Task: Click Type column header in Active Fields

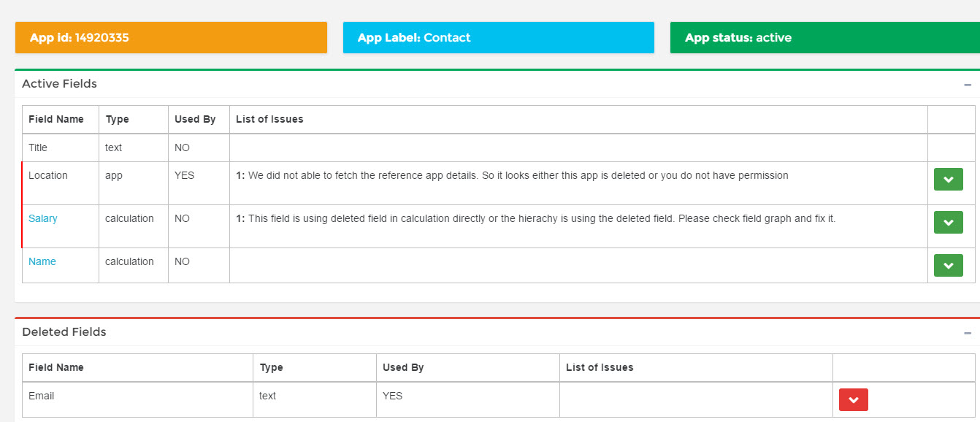Action: 117,119
